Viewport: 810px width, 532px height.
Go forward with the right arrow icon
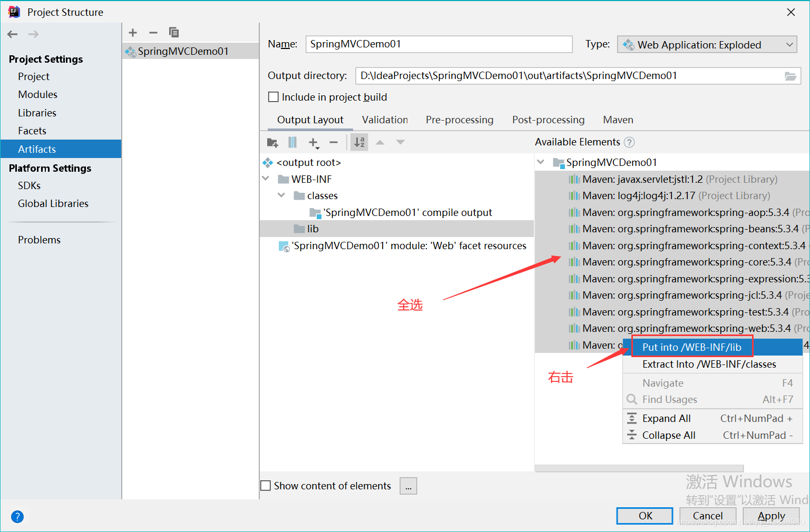(x=33, y=34)
